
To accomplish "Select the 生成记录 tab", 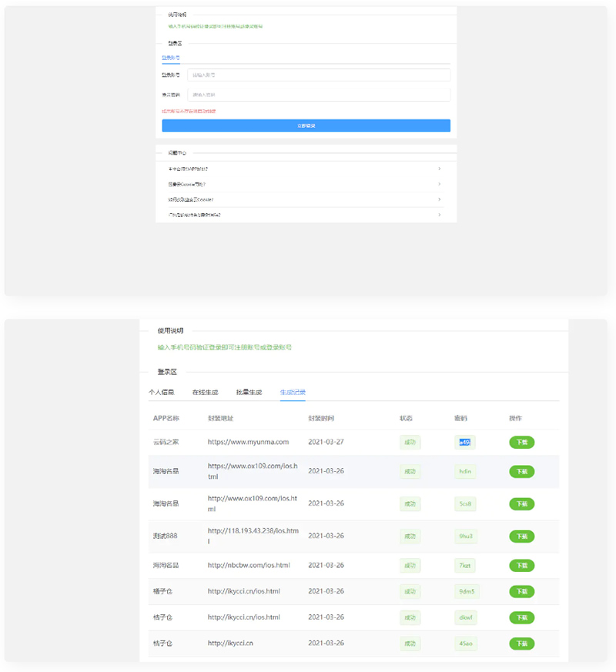I will pos(293,392).
